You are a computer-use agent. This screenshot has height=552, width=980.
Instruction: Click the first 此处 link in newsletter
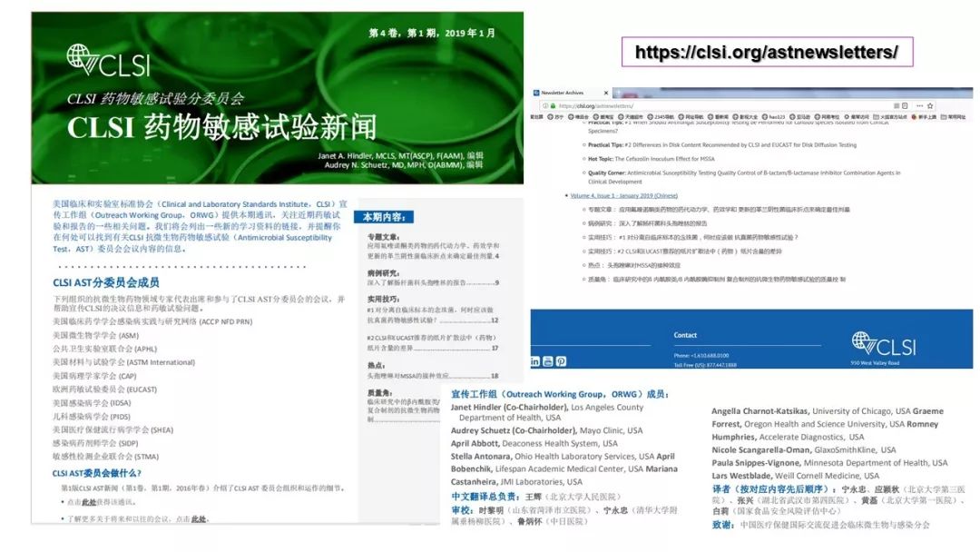(89, 502)
